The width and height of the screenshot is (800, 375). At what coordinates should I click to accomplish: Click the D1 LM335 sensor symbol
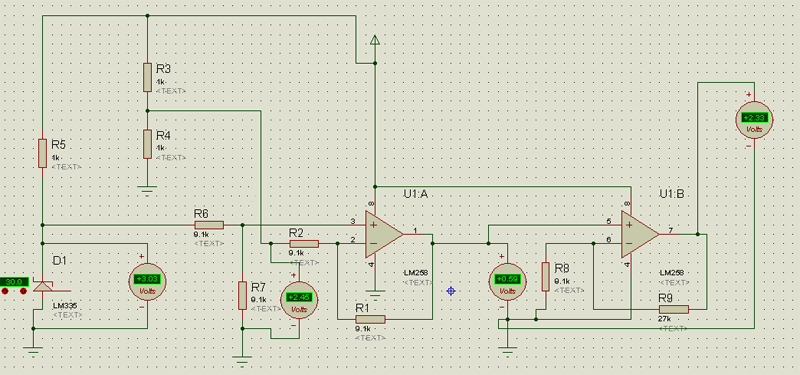point(42,286)
